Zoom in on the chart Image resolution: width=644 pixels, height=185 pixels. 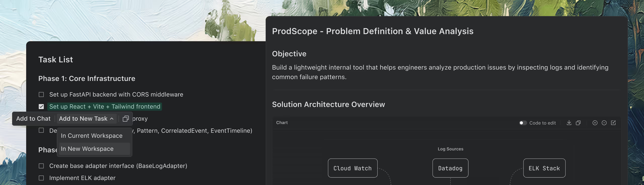(x=595, y=123)
